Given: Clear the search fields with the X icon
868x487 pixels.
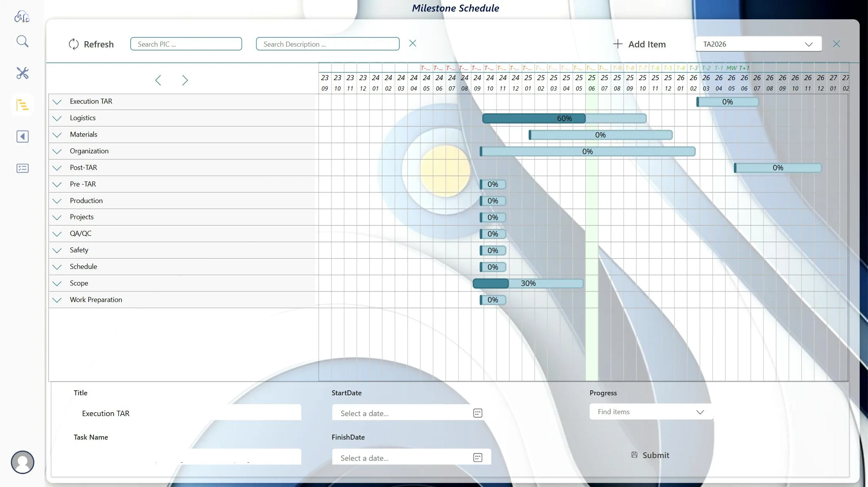Looking at the screenshot, I should click(412, 43).
